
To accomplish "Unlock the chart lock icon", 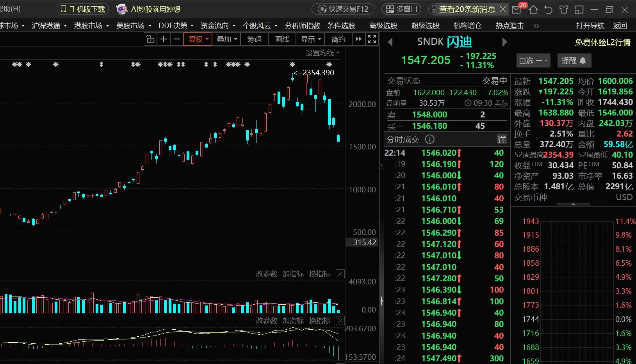I will point(150,39).
